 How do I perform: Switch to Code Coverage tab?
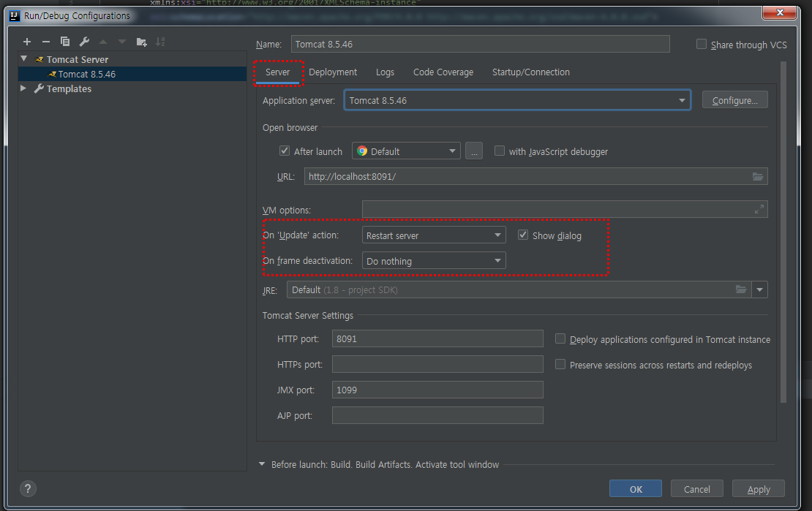click(x=443, y=72)
